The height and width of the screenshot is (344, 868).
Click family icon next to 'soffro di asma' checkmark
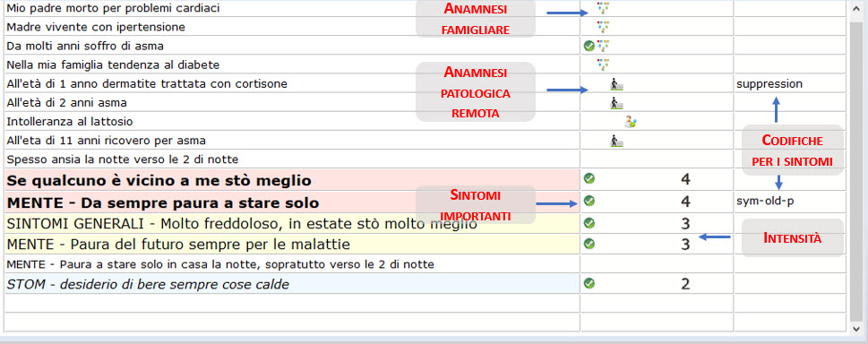603,46
